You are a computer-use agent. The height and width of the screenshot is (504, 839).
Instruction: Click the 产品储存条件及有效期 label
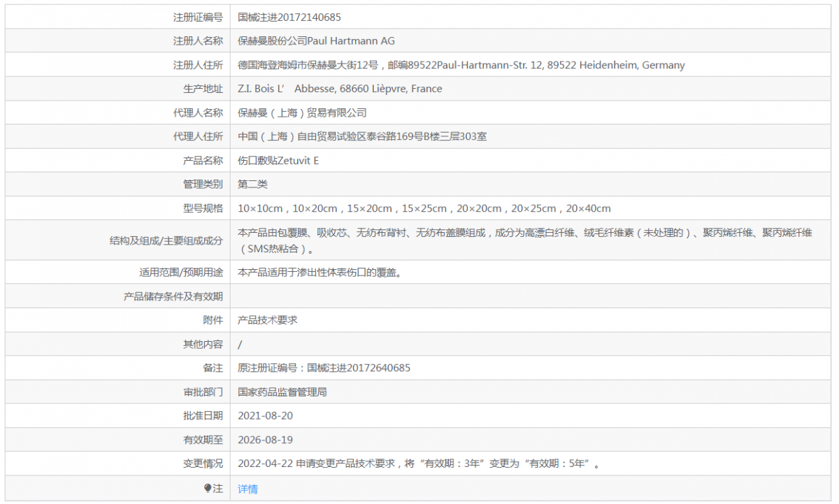pyautogui.click(x=173, y=296)
